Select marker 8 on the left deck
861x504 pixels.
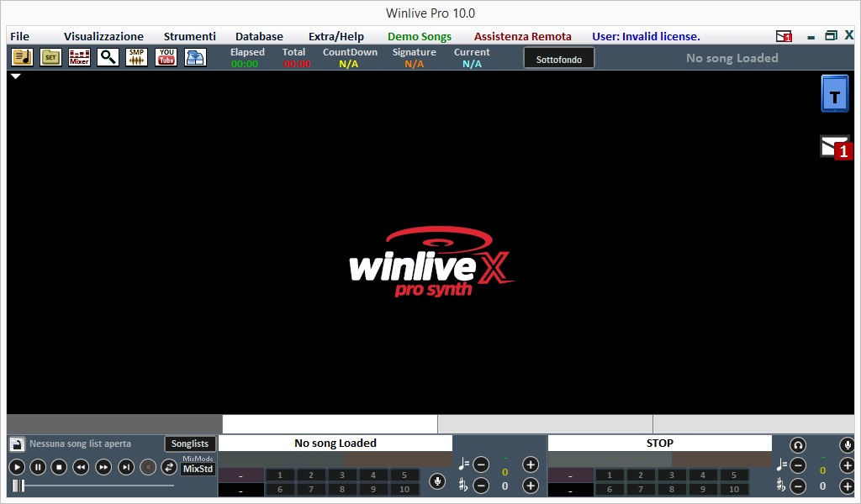pyautogui.click(x=341, y=489)
